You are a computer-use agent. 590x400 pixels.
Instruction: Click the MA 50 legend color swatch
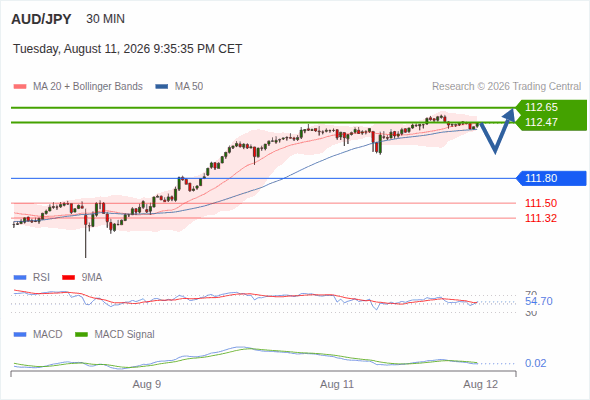point(162,87)
